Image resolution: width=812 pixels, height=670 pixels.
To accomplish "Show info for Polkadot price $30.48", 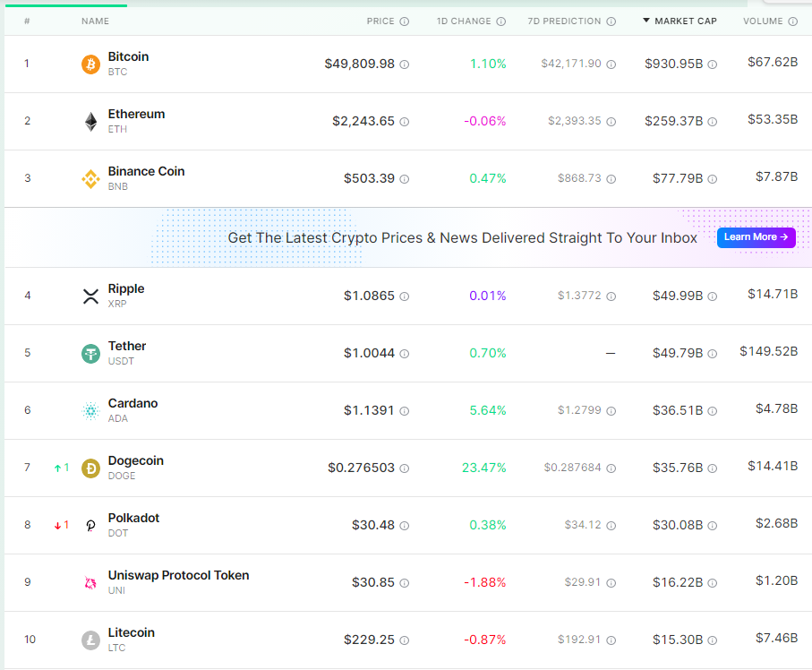I will coord(405,526).
